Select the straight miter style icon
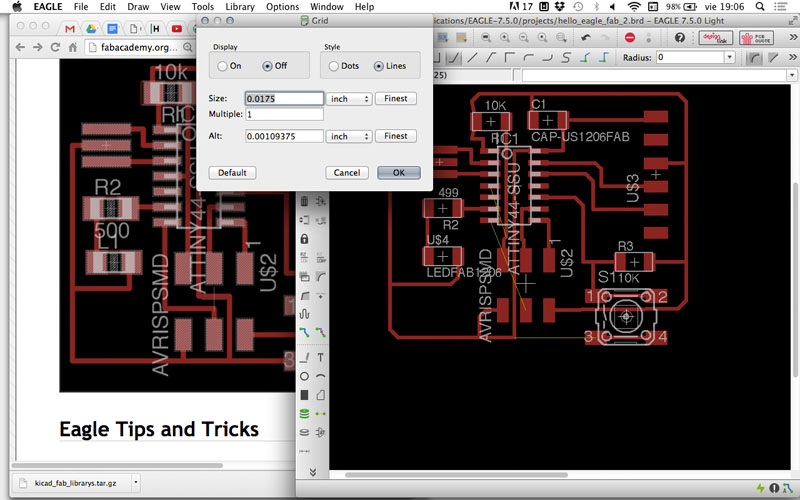The image size is (800, 500). (773, 58)
